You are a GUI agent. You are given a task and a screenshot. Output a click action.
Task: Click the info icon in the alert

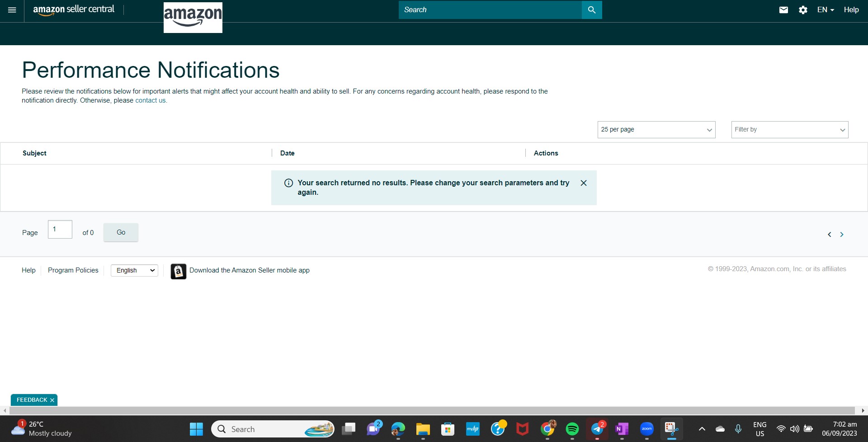tap(288, 183)
